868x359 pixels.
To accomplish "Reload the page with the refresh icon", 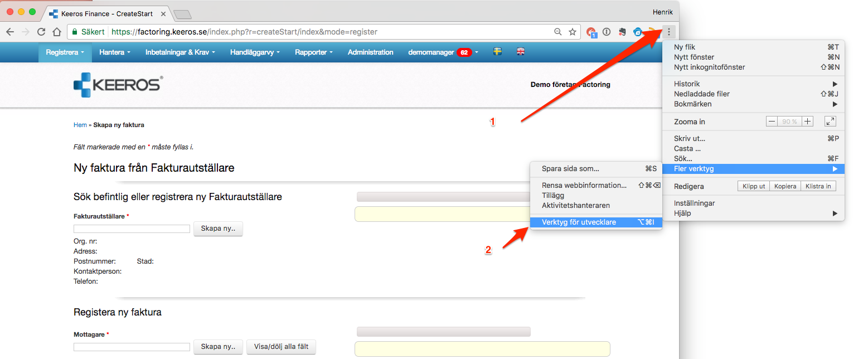I will [x=41, y=32].
